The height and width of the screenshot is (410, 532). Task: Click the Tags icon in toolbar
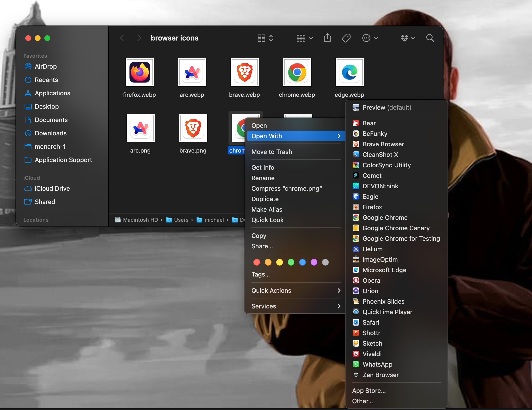click(x=346, y=38)
